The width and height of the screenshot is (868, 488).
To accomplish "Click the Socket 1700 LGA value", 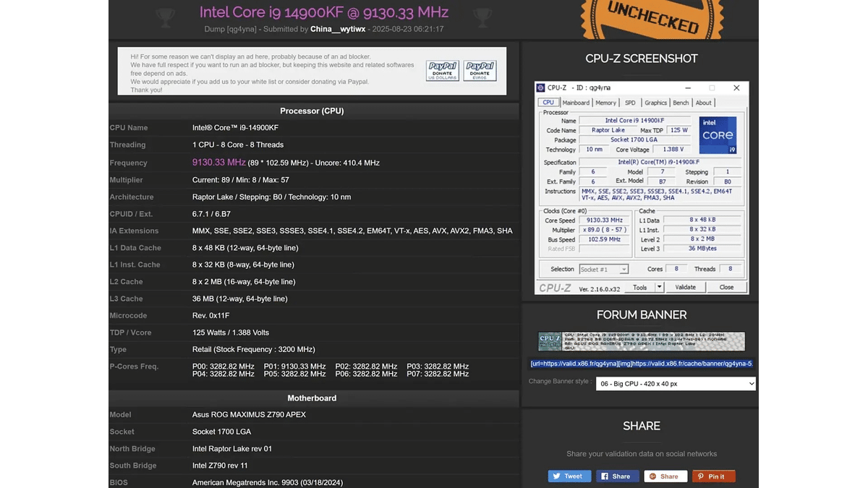I will tap(221, 432).
